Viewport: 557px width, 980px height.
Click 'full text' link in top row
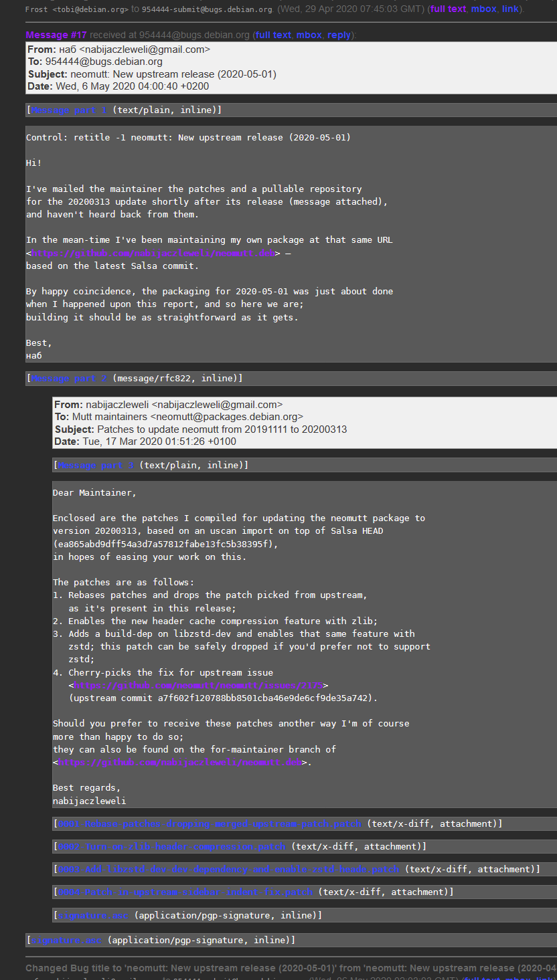click(448, 9)
